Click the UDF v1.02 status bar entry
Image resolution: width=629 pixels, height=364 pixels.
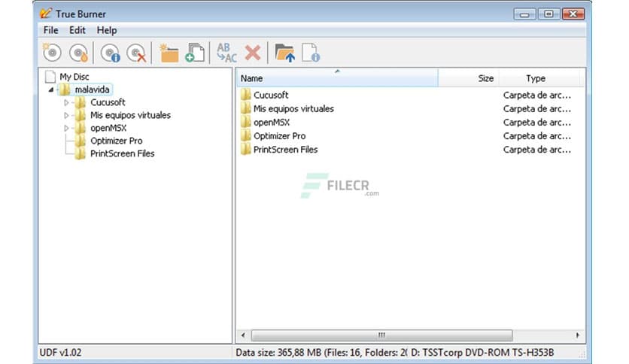click(60, 353)
